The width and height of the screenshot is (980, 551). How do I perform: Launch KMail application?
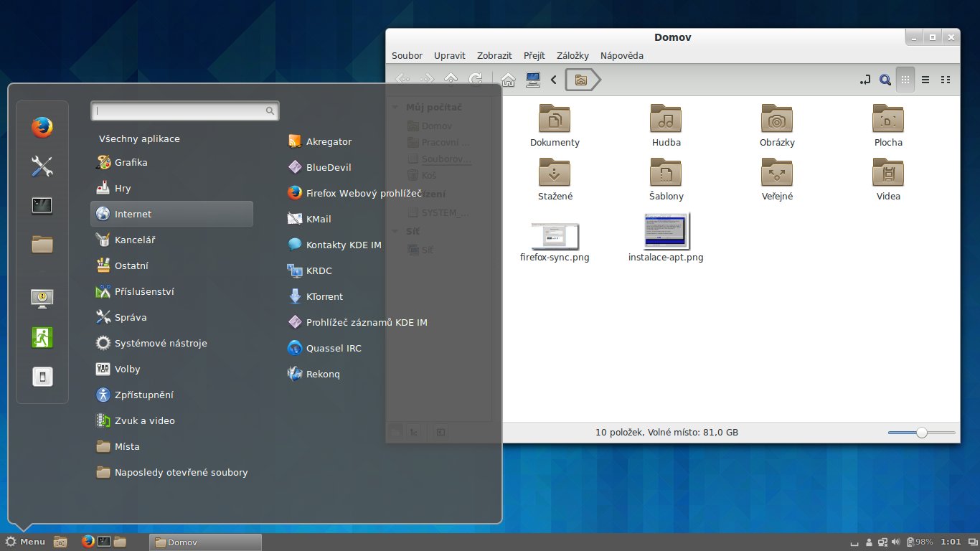[x=309, y=219]
